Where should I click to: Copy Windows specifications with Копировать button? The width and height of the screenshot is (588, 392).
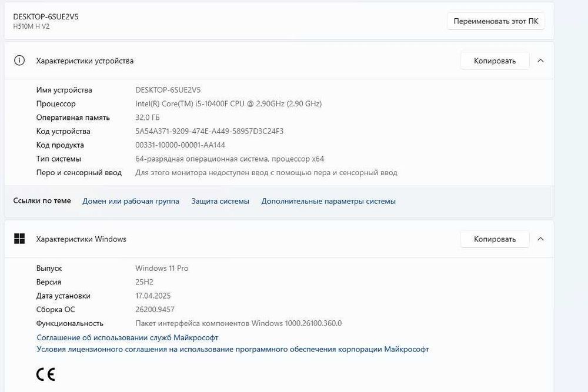[495, 239]
